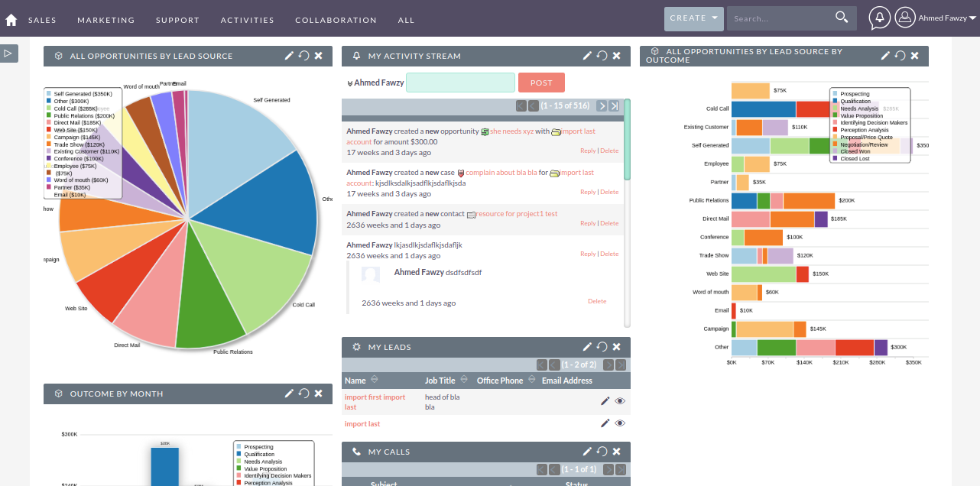Screen dimensions: 980x486
Task: Remove the My Leads dashlet
Action: [616, 347]
